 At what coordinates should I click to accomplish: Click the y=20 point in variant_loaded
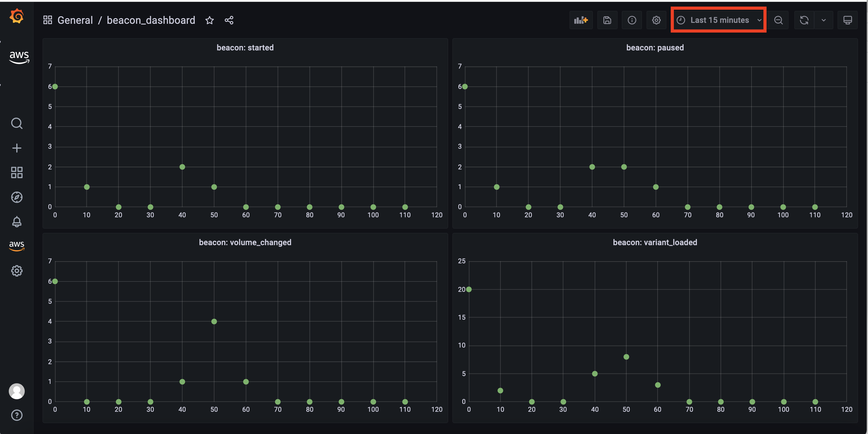coord(469,289)
